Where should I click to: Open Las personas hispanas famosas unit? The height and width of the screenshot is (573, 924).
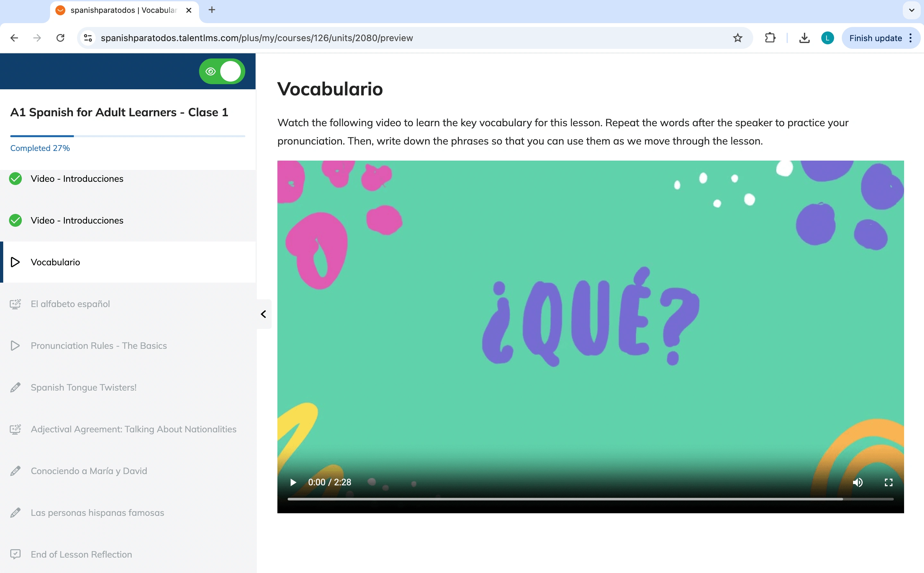pos(128,512)
